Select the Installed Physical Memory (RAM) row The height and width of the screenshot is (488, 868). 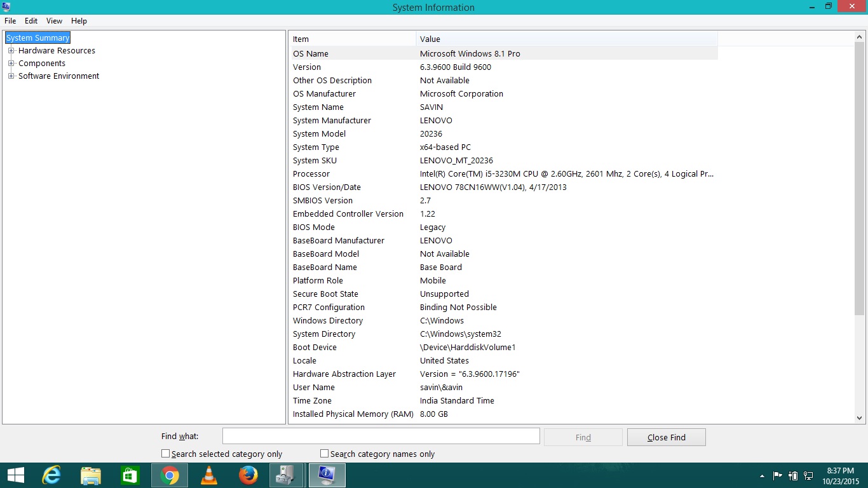point(505,414)
